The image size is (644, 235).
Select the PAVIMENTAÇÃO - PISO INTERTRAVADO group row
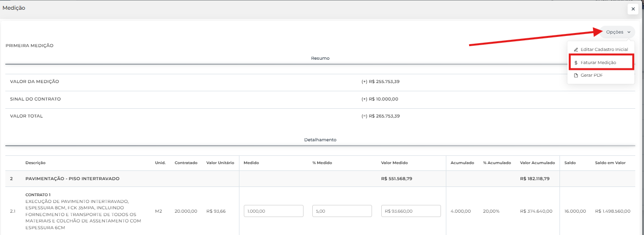(72, 179)
